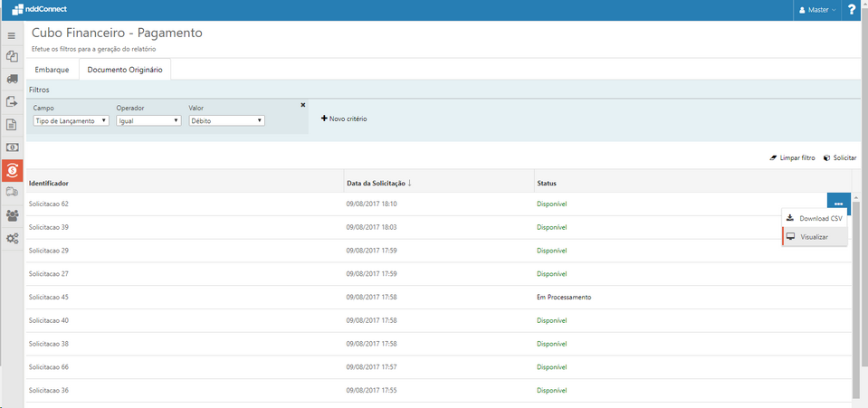
Task: Choose Download CSV from the menu
Action: [815, 219]
